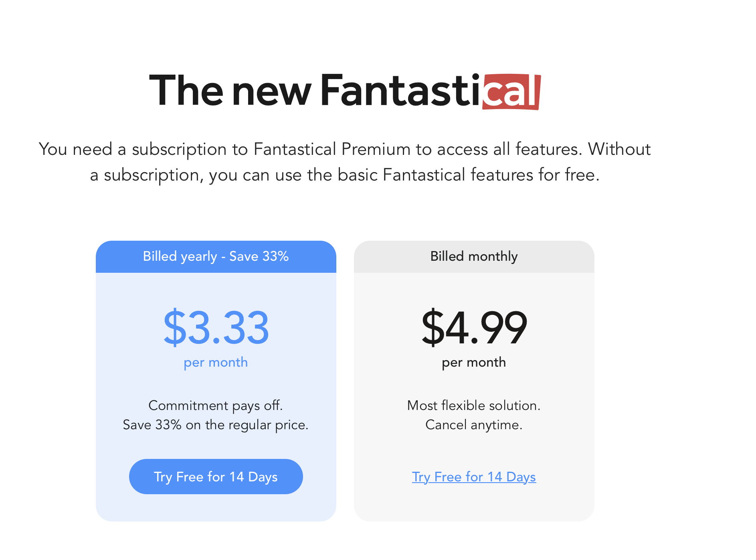
Task: Click the second line of the subscription description
Action: pyautogui.click(x=345, y=175)
